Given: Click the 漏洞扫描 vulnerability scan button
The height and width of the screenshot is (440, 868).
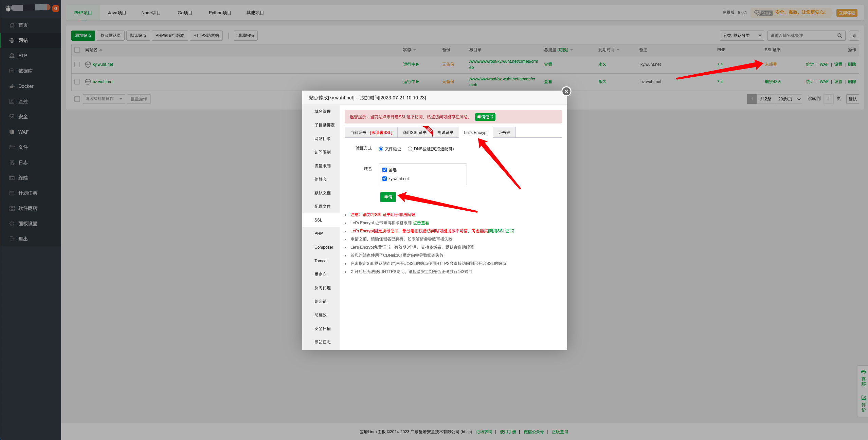Looking at the screenshot, I should [246, 35].
